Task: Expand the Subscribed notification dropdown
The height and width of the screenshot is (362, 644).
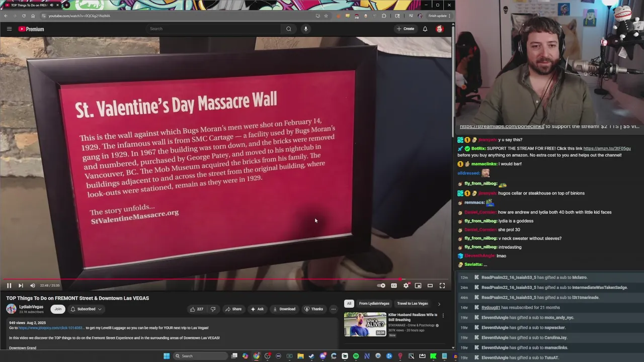Action: 86,309
